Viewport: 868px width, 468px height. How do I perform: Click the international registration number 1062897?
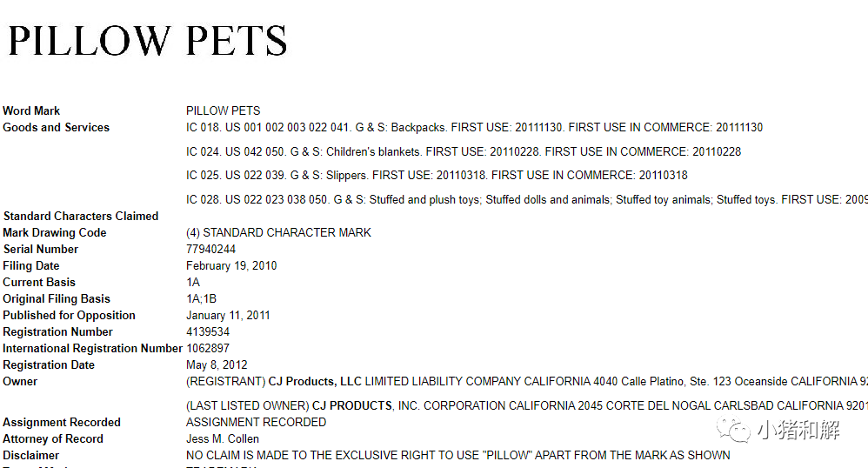[x=208, y=348]
